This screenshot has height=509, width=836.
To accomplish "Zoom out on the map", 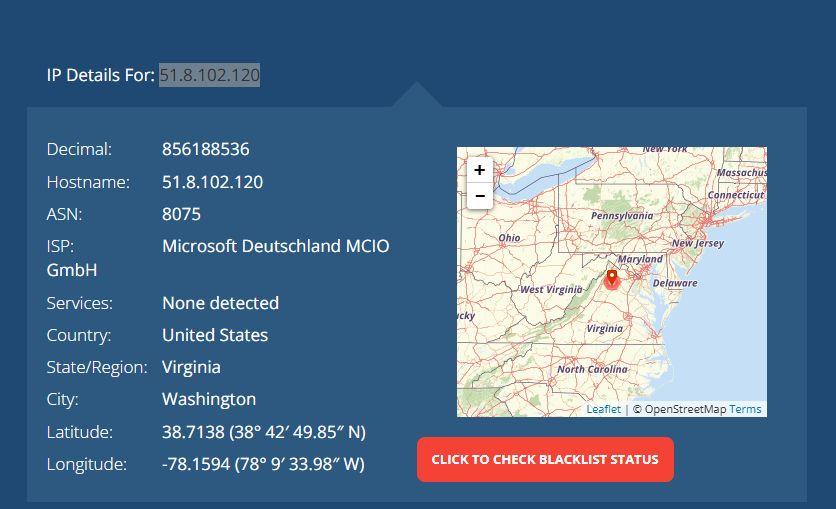I will tap(480, 196).
